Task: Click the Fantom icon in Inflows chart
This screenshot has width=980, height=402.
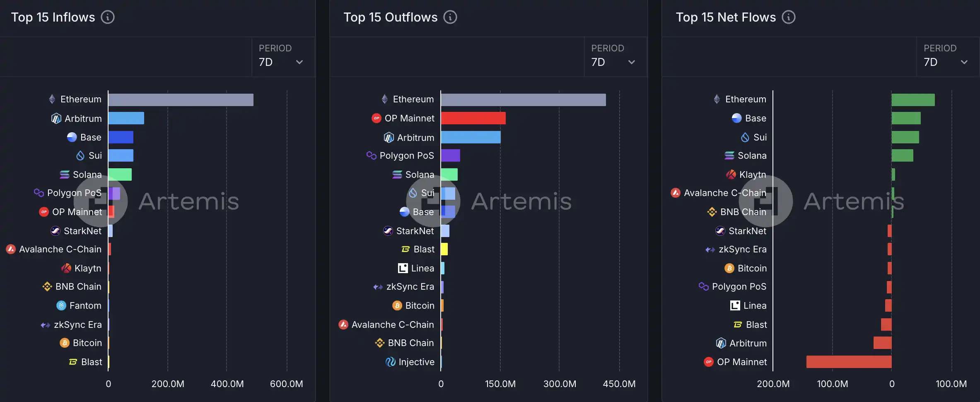Action: (61, 305)
